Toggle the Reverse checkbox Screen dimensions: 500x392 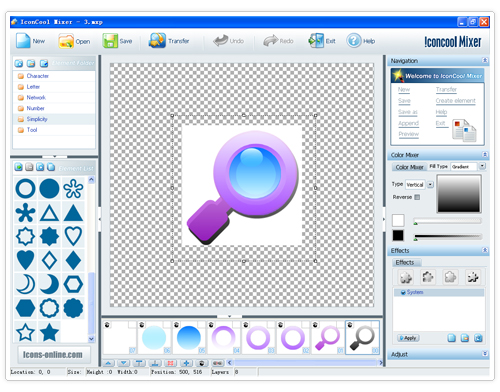pyautogui.click(x=417, y=197)
